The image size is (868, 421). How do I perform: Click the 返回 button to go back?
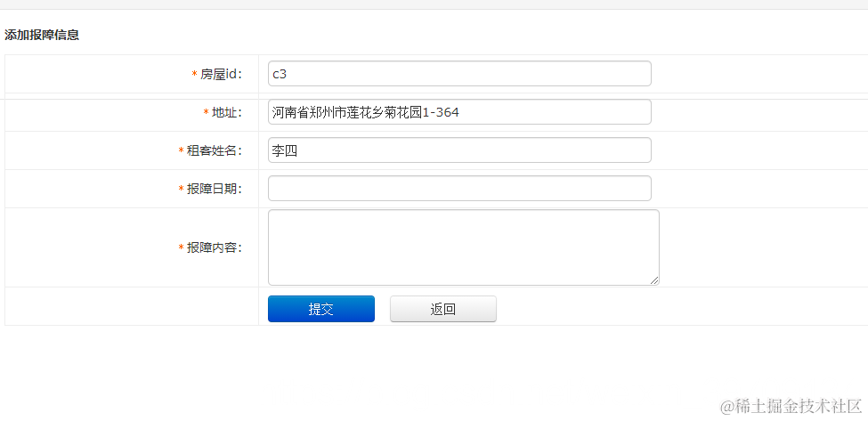pyautogui.click(x=442, y=309)
